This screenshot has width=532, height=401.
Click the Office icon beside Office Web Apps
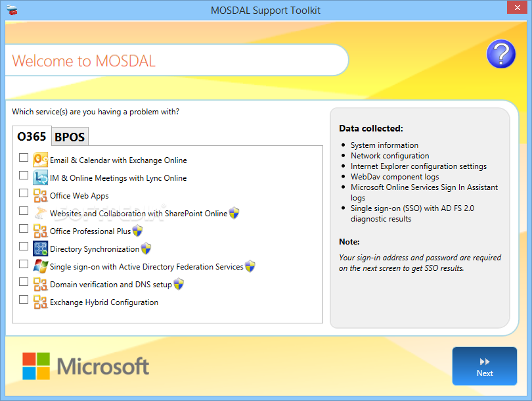coord(40,195)
